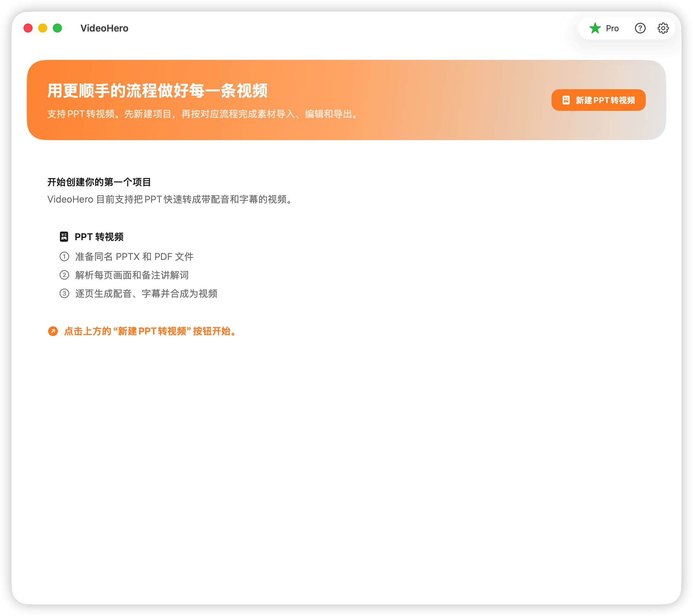Click the Pro label text

click(x=612, y=28)
